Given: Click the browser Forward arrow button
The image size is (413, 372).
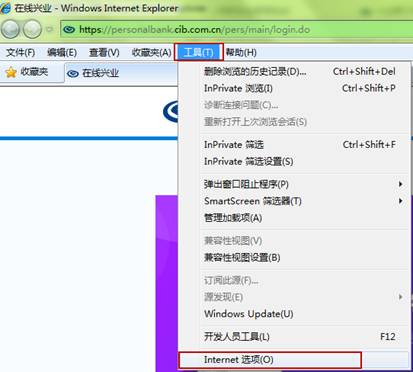Looking at the screenshot, I should click(32, 29).
